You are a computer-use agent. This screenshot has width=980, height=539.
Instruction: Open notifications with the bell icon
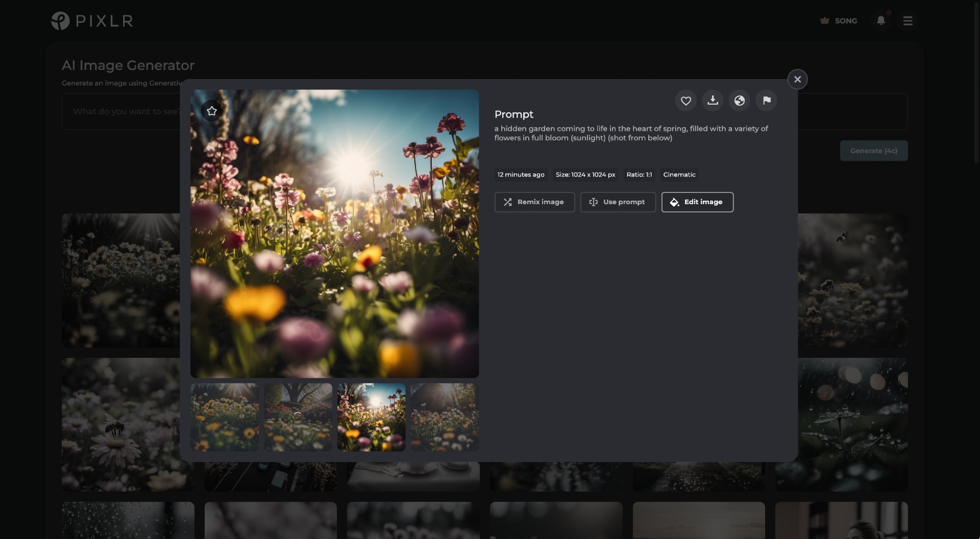point(880,21)
